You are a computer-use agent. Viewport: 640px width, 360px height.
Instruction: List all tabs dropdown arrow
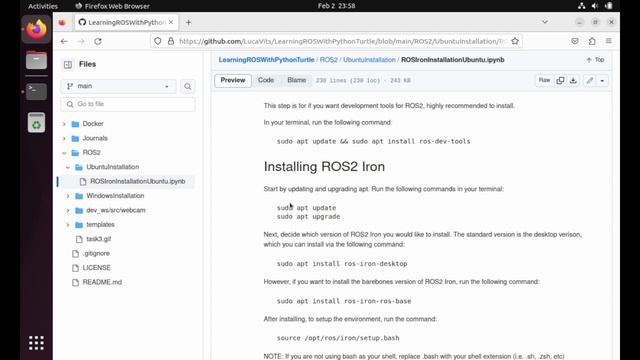tap(544, 22)
